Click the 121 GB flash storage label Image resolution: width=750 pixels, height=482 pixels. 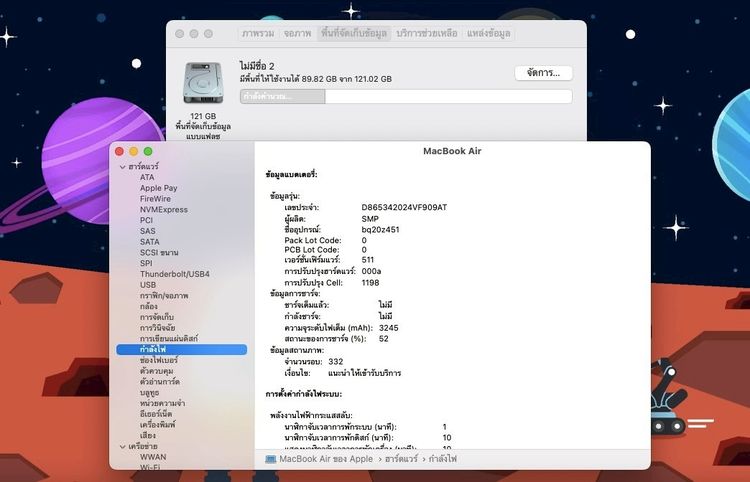(203, 126)
